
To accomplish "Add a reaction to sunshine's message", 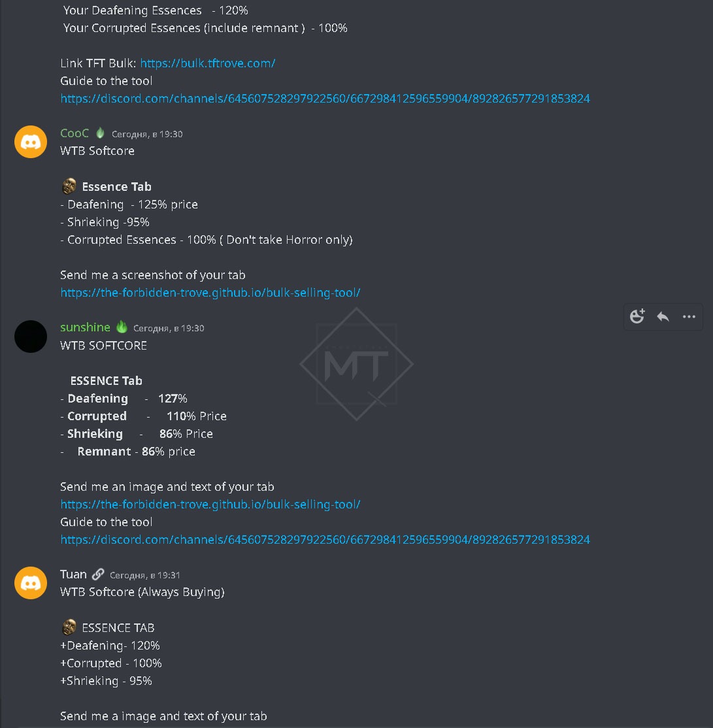I will [637, 317].
